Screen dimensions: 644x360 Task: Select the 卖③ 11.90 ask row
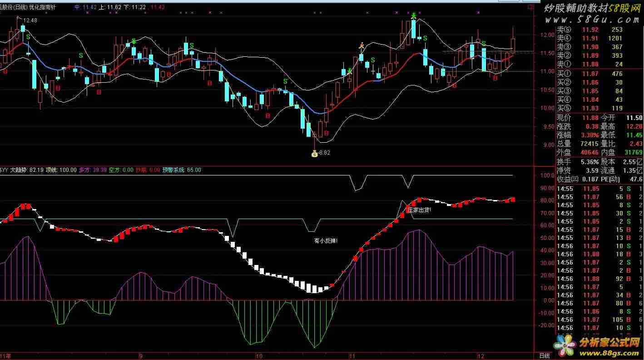[600, 47]
